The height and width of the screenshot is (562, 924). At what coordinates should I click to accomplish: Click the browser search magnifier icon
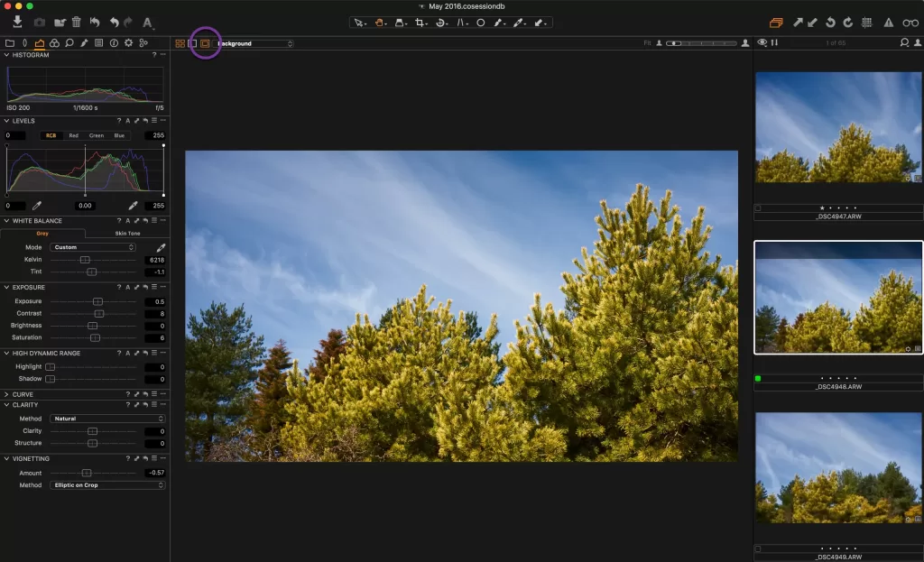click(x=904, y=42)
